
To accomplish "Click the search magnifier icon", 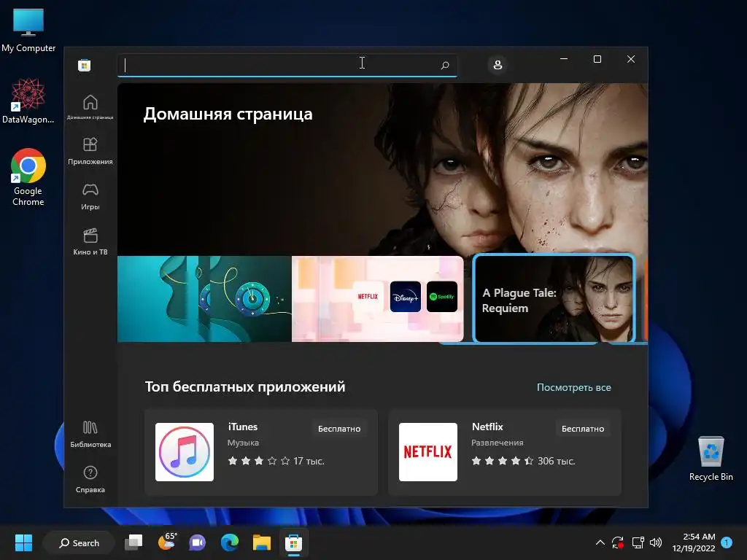I will [x=445, y=65].
